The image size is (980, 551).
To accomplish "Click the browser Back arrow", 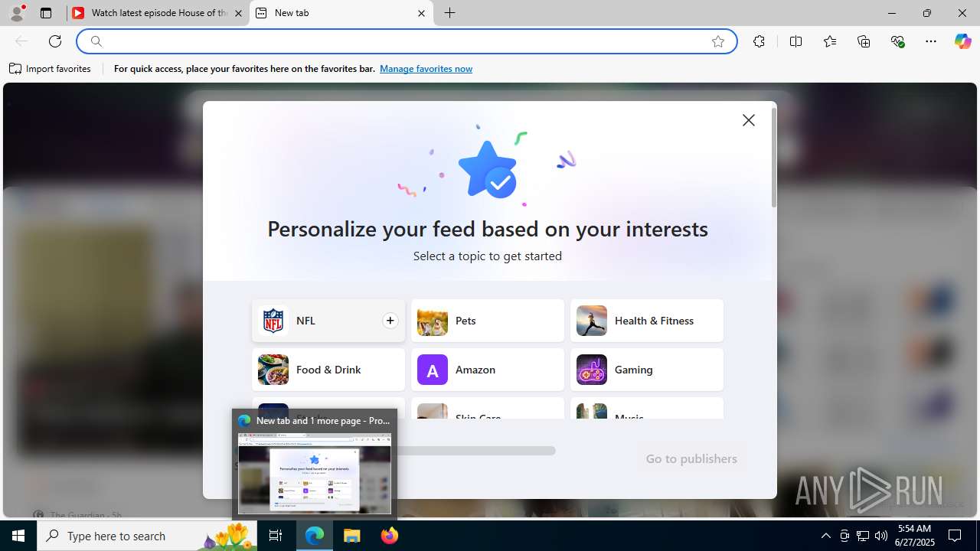I will [x=21, y=41].
